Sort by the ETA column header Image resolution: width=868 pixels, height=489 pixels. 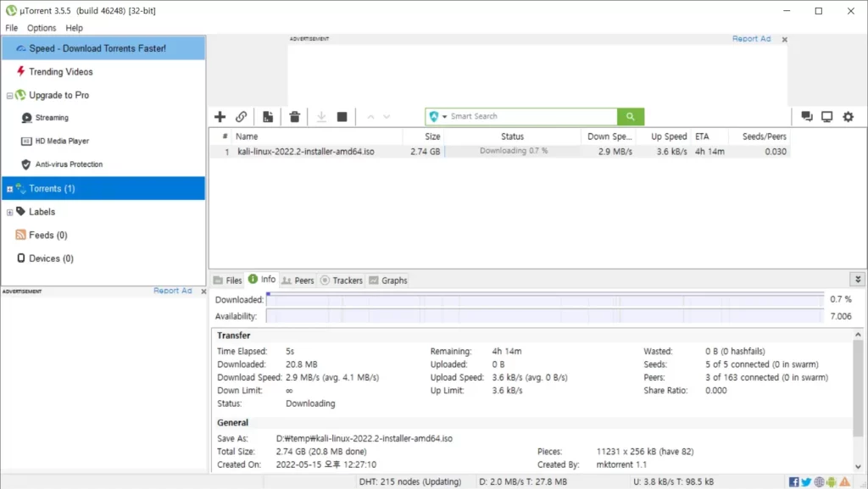[709, 136]
